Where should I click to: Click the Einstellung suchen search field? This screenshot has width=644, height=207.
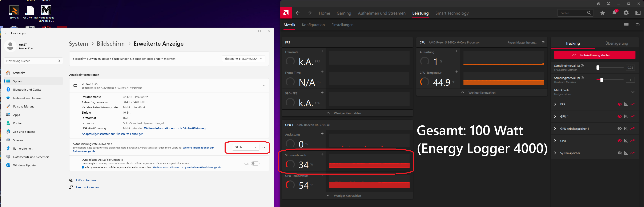pyautogui.click(x=33, y=61)
